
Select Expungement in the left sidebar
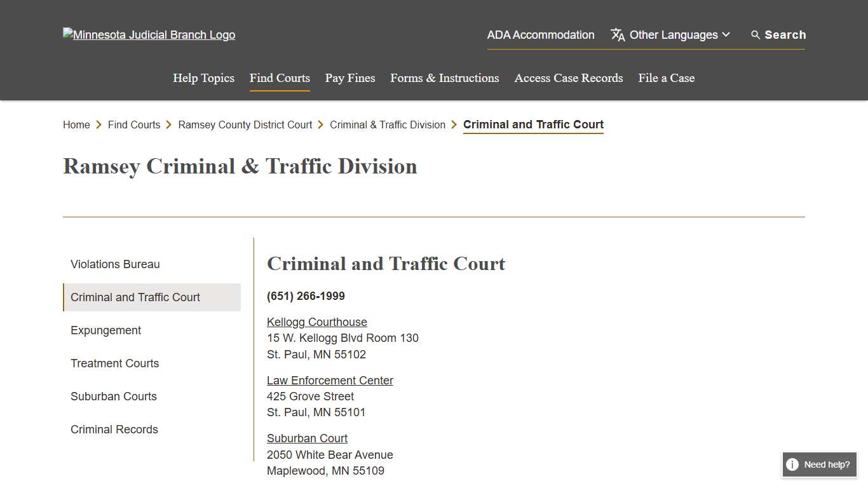(x=105, y=330)
